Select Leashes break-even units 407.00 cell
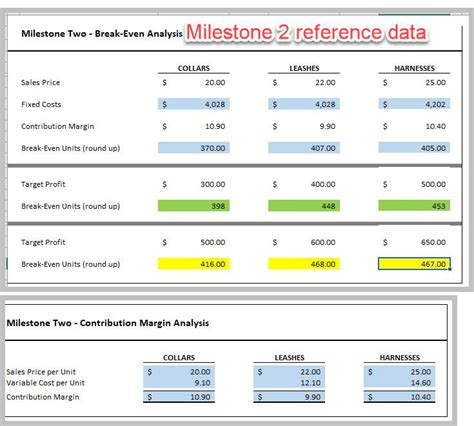This screenshot has height=426, width=474. [304, 148]
